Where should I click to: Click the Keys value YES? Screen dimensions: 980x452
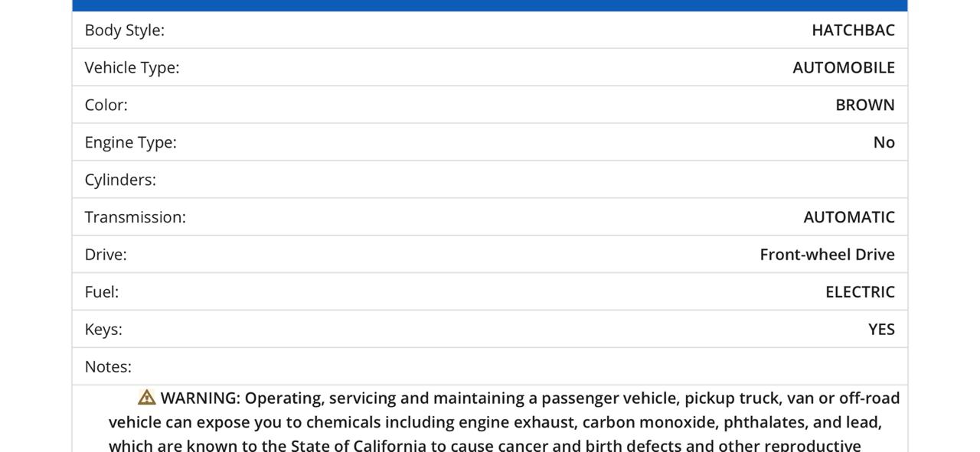coord(881,330)
